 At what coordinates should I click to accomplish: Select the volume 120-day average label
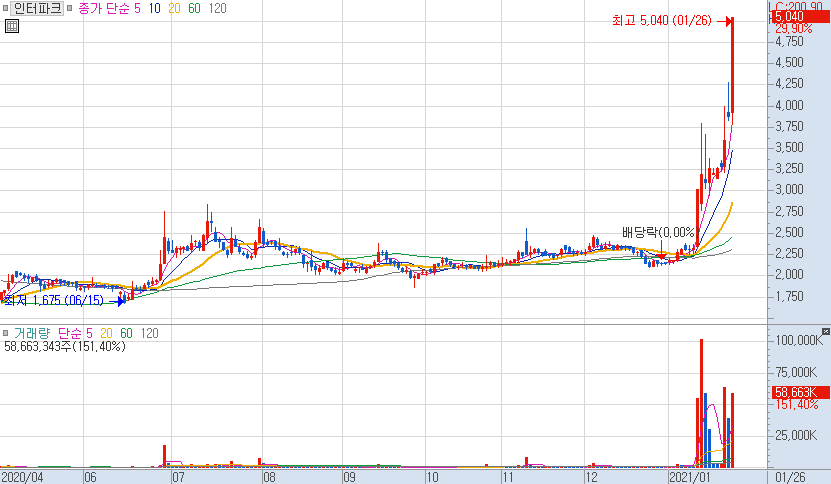[149, 333]
